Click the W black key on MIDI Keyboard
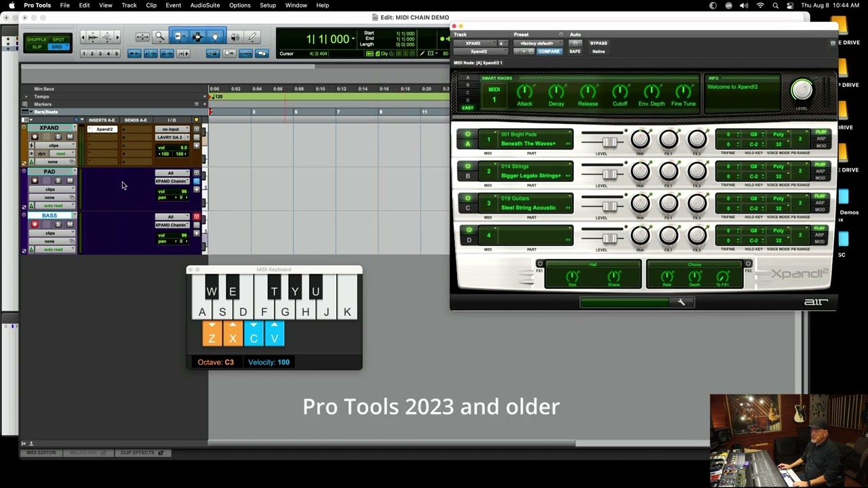Screen dimensions: 868x488 pos(212,287)
